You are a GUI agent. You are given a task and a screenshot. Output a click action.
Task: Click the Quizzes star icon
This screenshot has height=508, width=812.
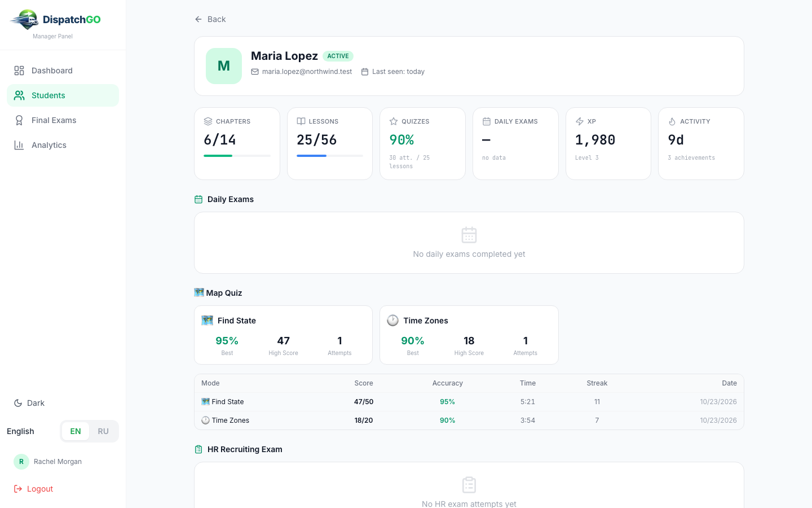(394, 121)
